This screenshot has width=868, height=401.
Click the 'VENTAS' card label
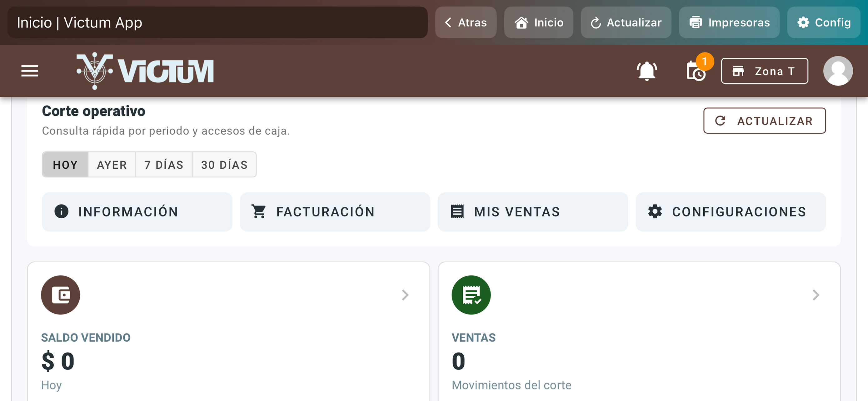click(473, 337)
